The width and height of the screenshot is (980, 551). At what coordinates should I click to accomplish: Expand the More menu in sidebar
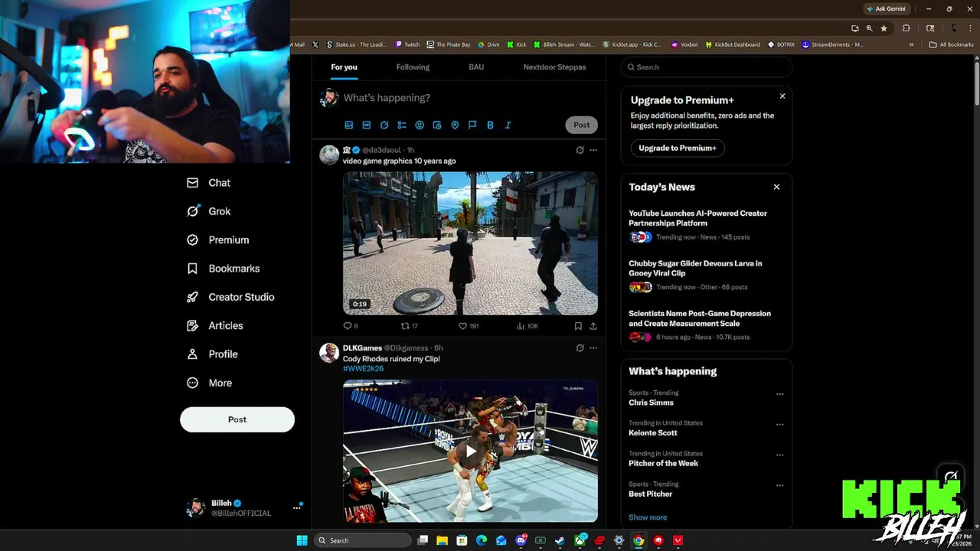(210, 383)
